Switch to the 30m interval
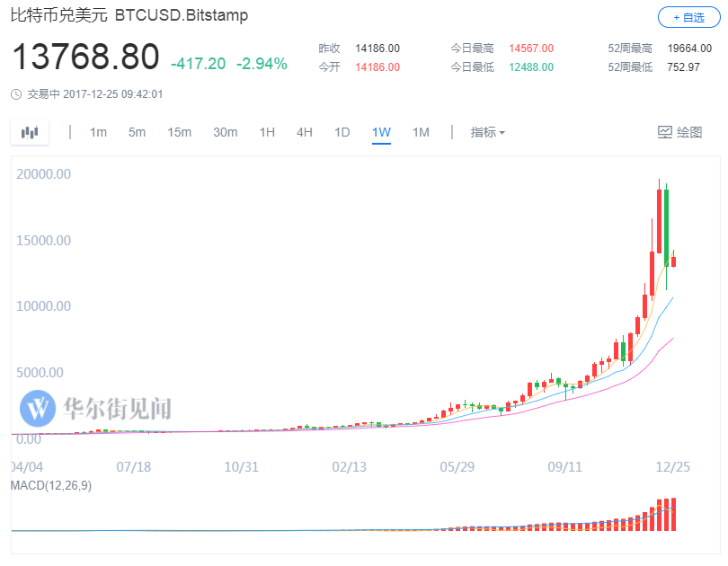Image resolution: width=728 pixels, height=566 pixels. click(x=226, y=132)
